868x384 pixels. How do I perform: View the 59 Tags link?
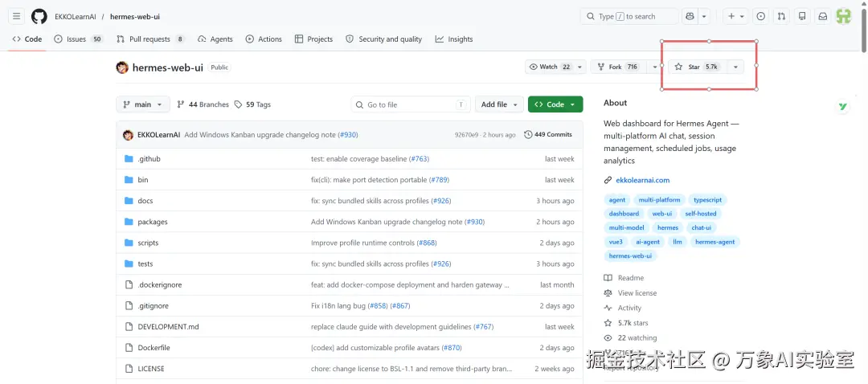pos(252,104)
